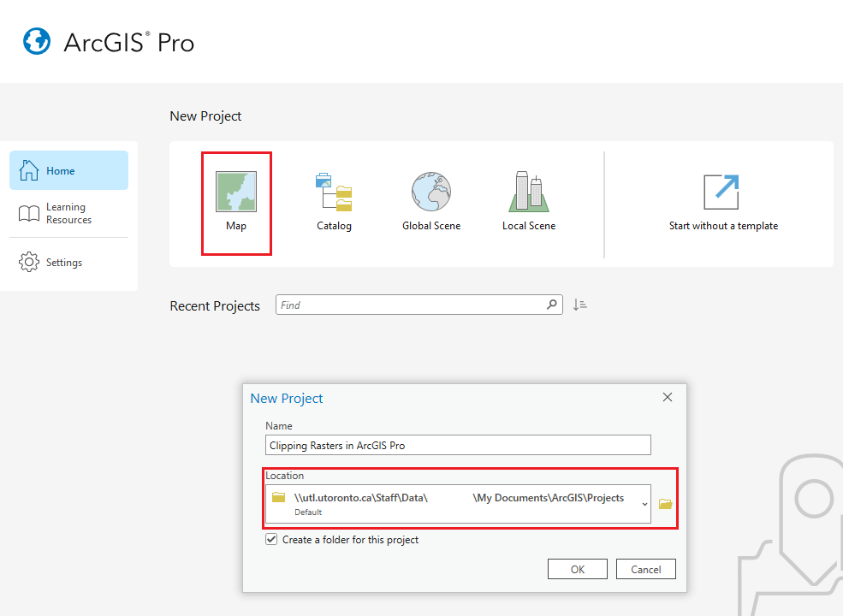Select the Catalog project template

[x=334, y=198]
